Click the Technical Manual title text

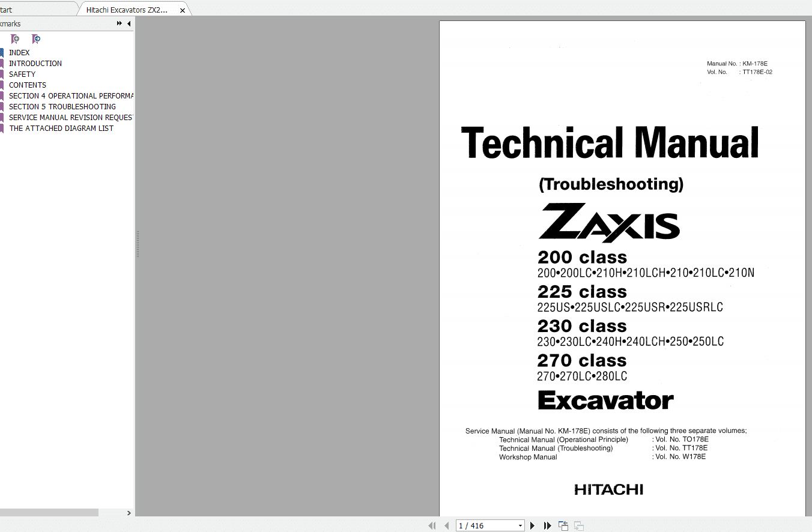610,143
